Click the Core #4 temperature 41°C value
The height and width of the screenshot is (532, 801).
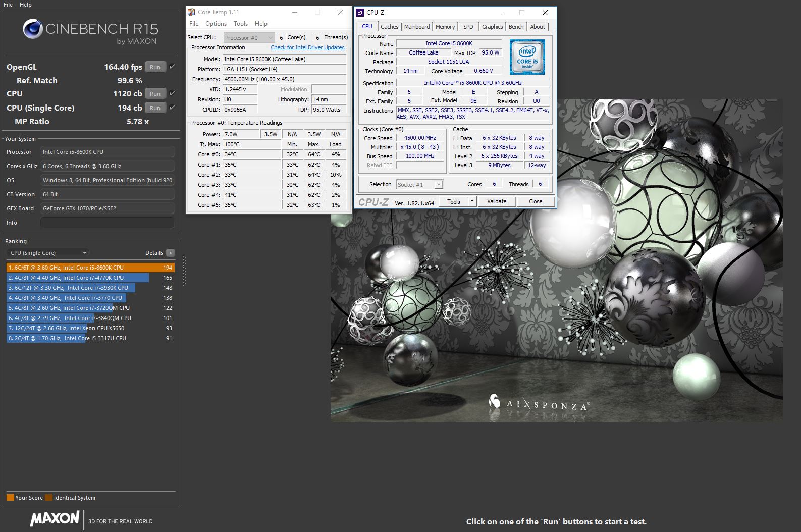pos(252,195)
